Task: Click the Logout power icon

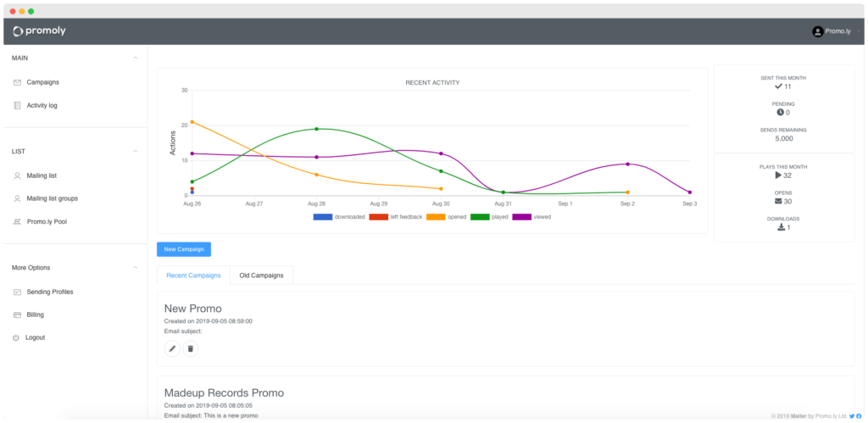Action: pyautogui.click(x=16, y=337)
